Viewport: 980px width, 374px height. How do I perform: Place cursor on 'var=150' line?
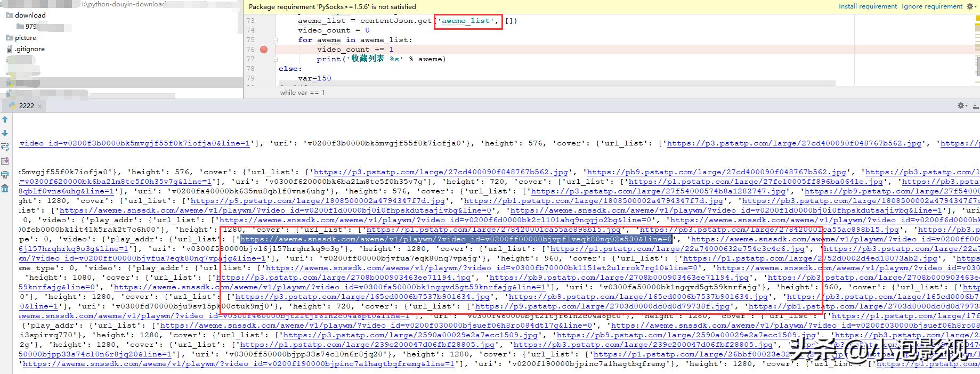pos(314,78)
